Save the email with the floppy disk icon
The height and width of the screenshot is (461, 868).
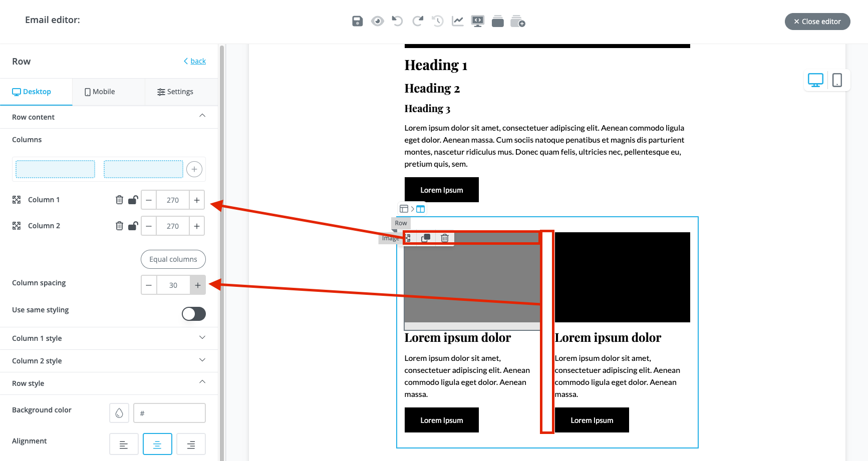357,21
